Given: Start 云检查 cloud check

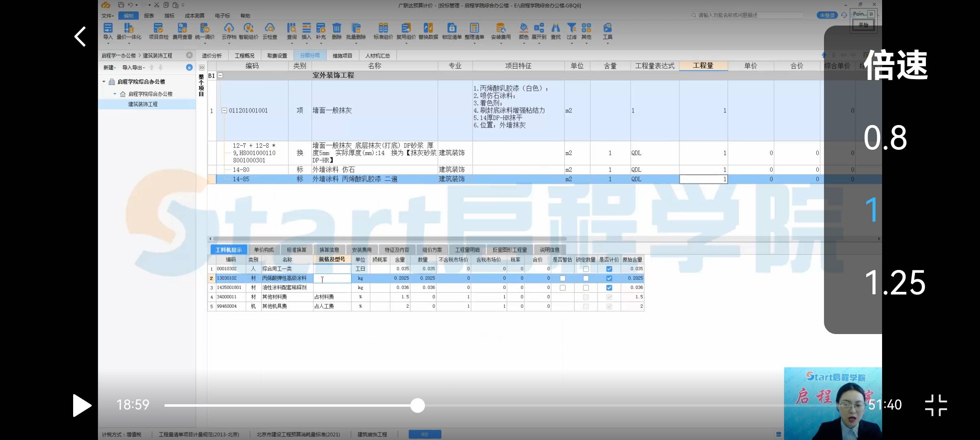Looking at the screenshot, I should point(270,31).
